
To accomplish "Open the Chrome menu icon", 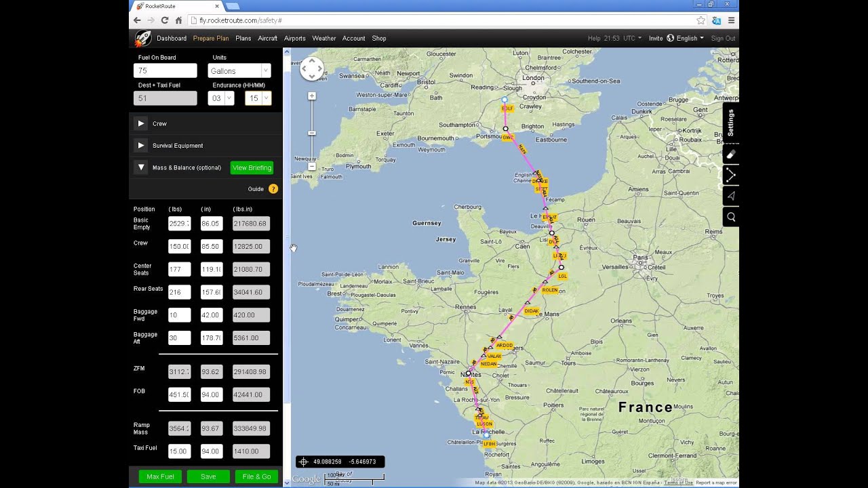I will [731, 20].
